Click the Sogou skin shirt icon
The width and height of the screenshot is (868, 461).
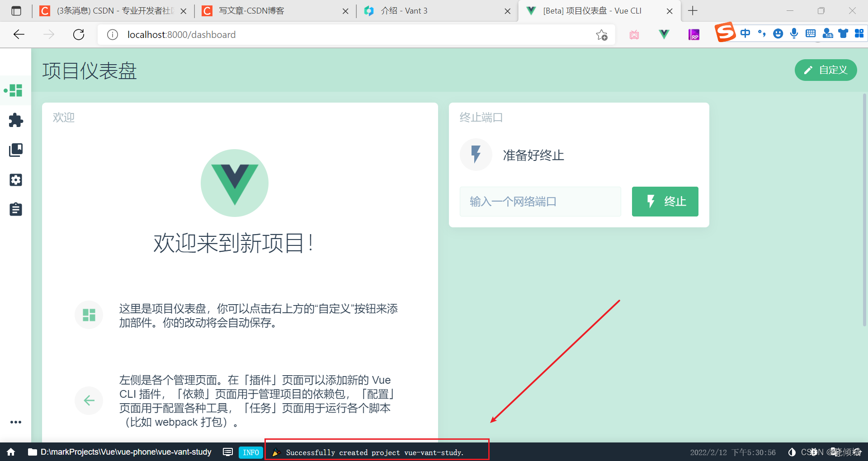[844, 33]
